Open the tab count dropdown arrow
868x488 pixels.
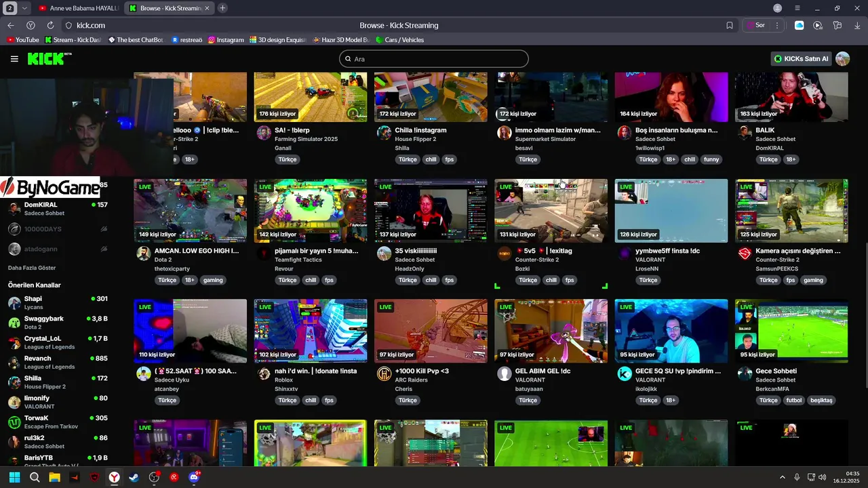[25, 8]
